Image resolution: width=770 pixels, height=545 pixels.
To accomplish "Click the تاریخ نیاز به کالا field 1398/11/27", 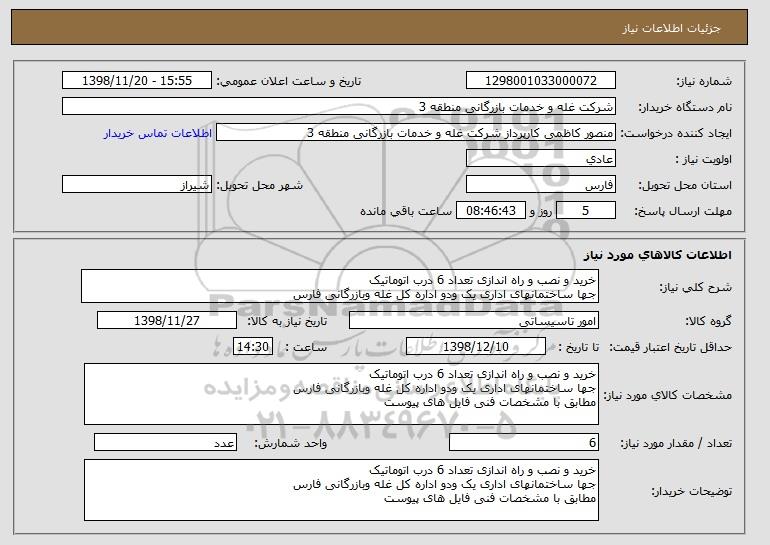I will click(x=167, y=321).
